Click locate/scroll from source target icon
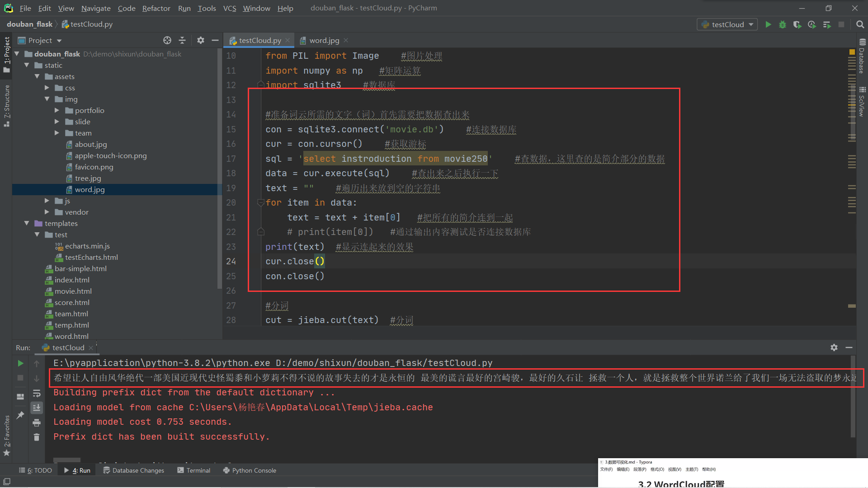 (x=167, y=40)
